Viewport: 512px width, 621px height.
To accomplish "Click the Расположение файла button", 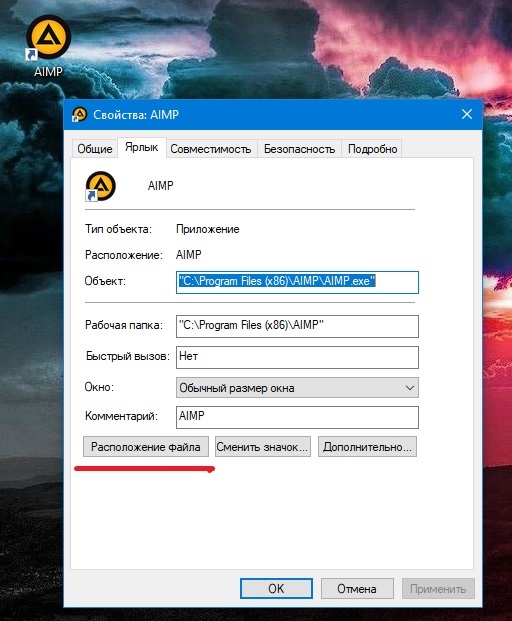I will [x=146, y=447].
